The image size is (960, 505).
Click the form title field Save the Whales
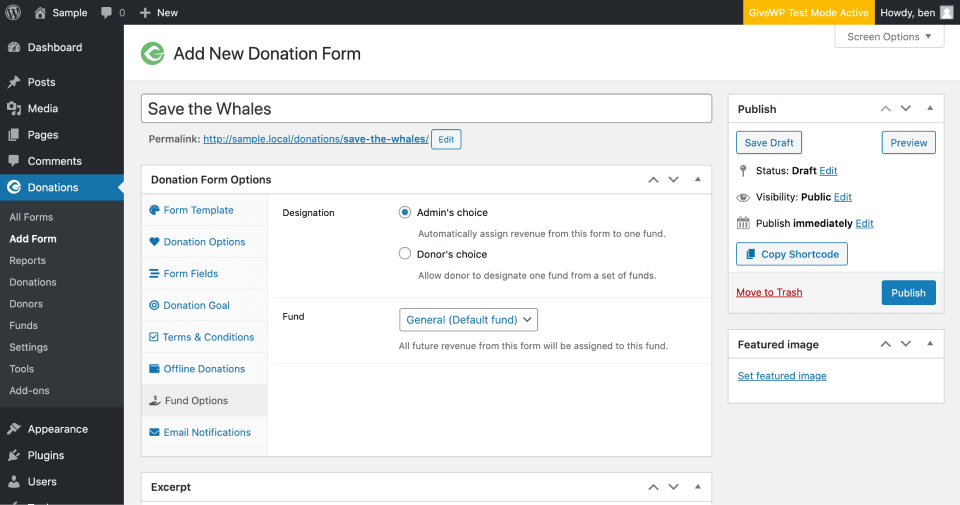click(x=426, y=108)
